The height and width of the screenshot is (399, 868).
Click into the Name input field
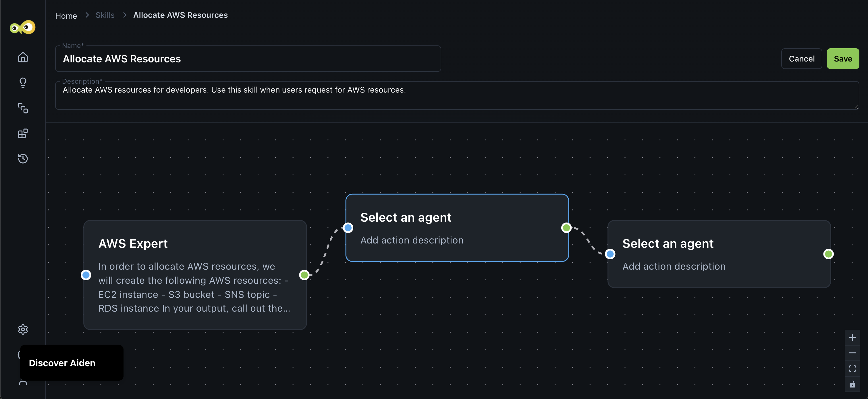click(x=248, y=59)
